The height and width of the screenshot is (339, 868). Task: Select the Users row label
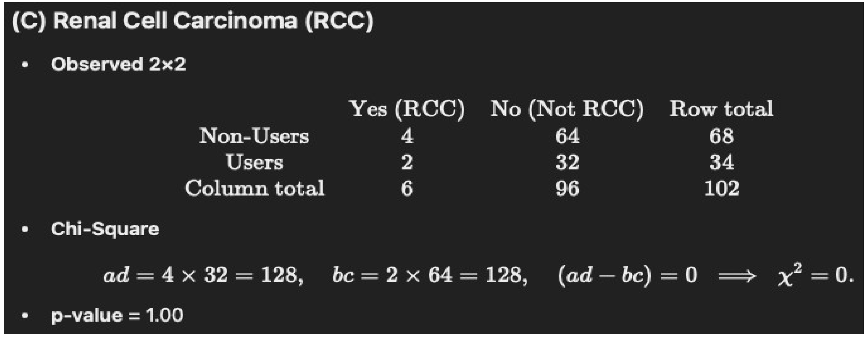click(254, 162)
